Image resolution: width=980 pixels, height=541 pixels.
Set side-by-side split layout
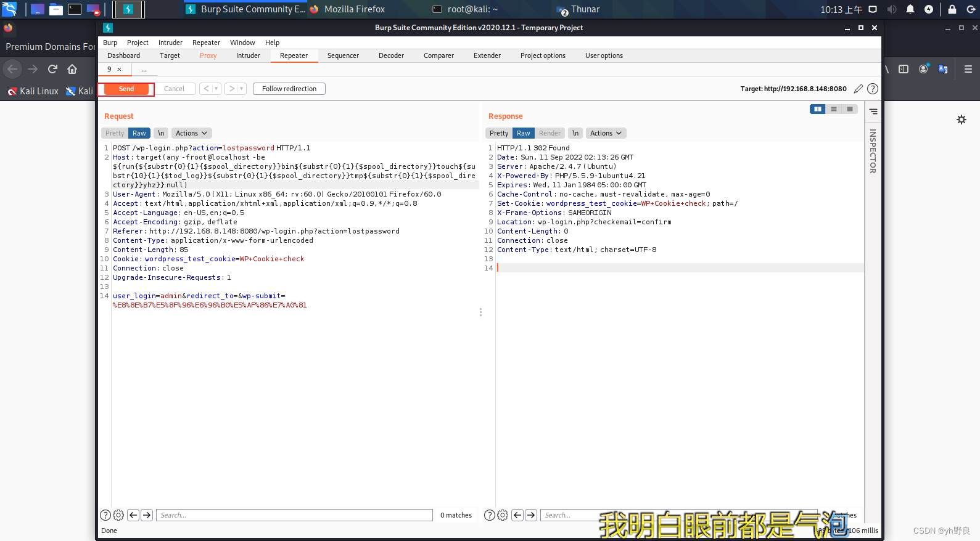coord(818,109)
